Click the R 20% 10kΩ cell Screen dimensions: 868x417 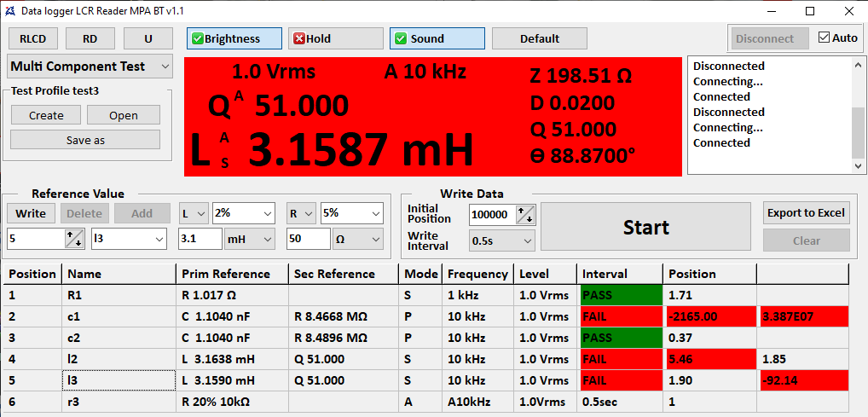[x=232, y=402]
